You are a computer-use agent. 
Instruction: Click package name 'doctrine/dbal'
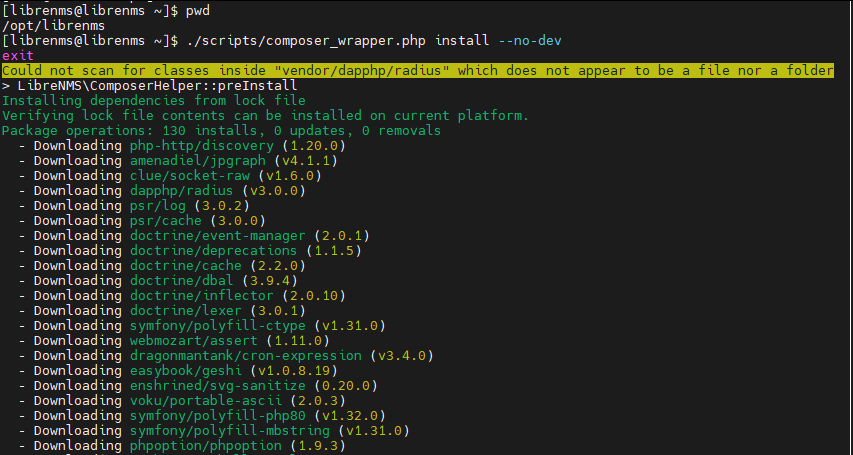coord(181,280)
